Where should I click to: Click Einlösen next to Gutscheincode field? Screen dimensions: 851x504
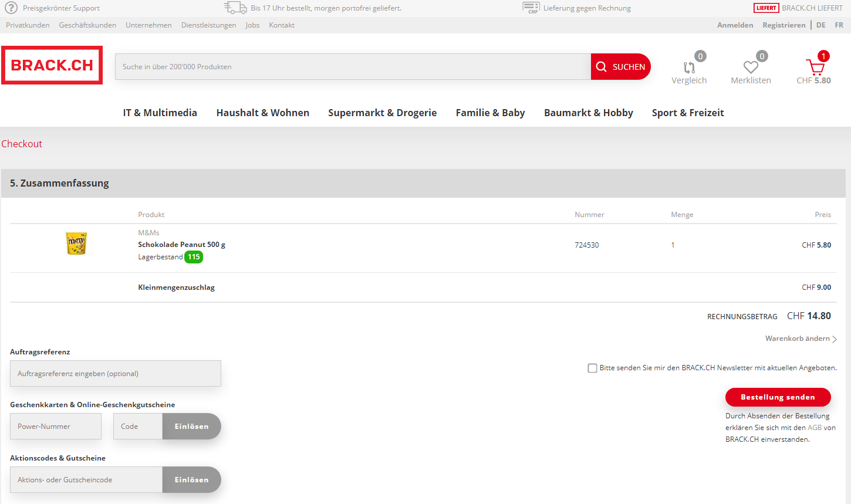tap(191, 480)
